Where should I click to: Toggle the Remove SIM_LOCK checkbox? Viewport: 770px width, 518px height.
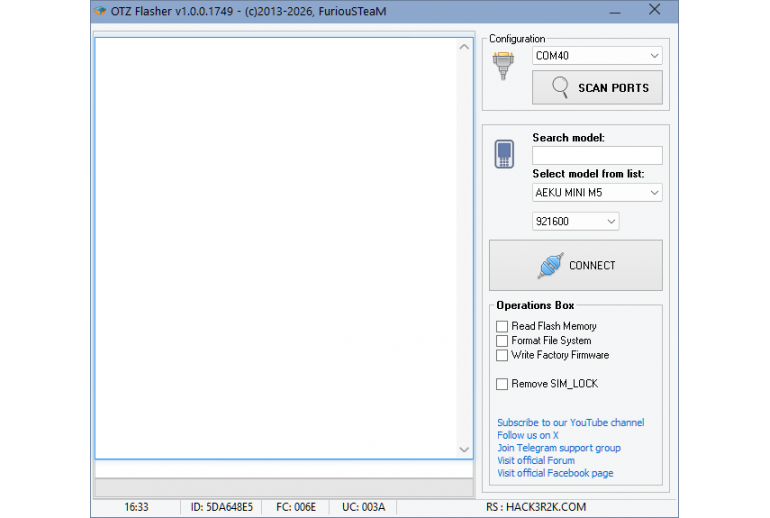502,384
